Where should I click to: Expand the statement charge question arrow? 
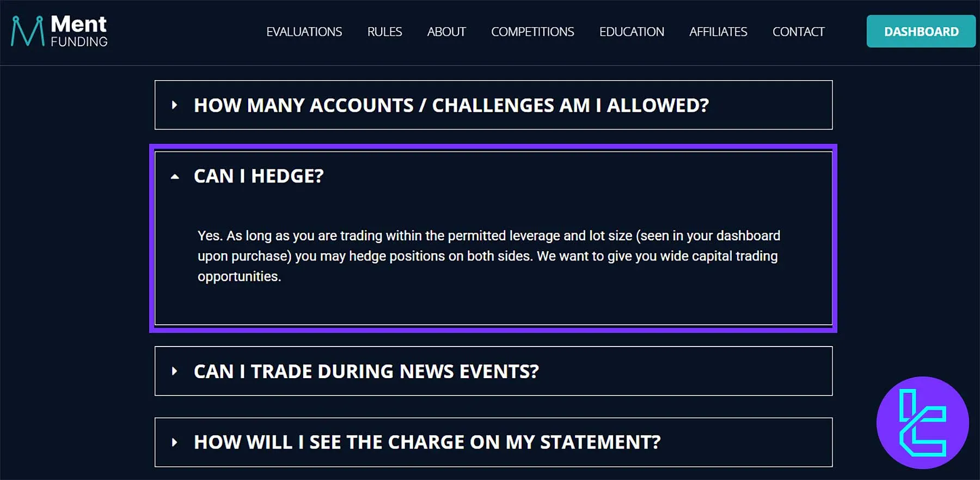(174, 442)
